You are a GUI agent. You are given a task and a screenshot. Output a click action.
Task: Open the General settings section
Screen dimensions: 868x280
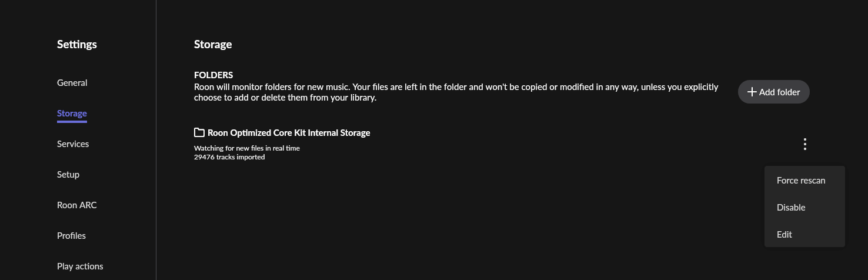coord(72,83)
